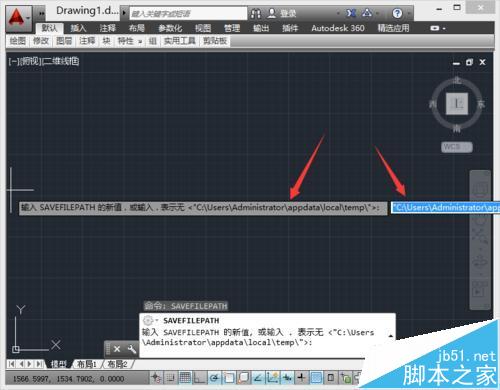Toggle Snap Mode in status bar
500x390 pixels.
[x=170, y=378]
